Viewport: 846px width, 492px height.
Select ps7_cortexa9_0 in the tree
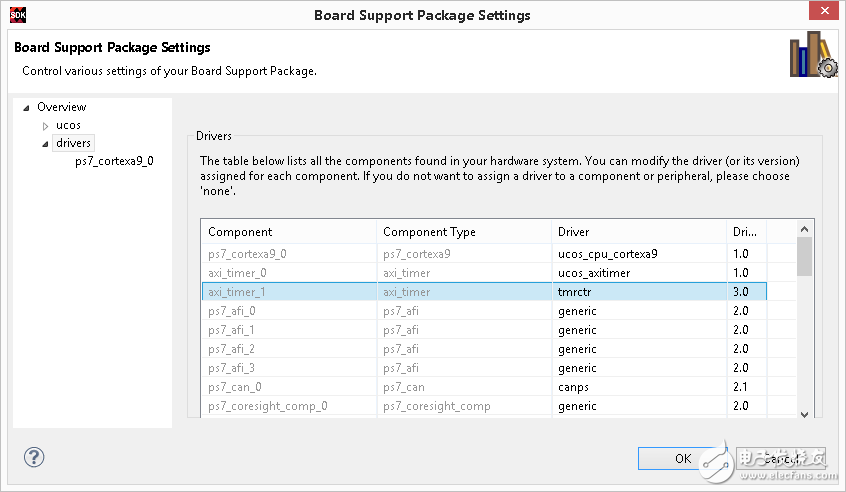click(114, 161)
